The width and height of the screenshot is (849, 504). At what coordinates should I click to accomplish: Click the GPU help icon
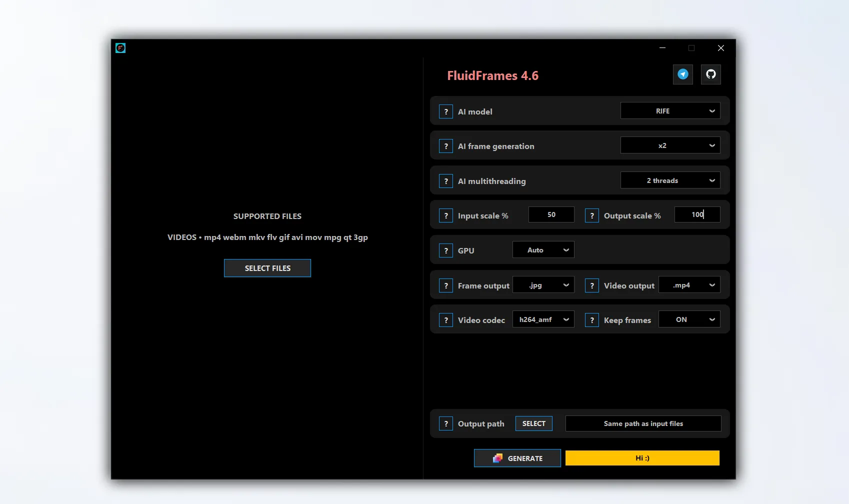pyautogui.click(x=445, y=250)
